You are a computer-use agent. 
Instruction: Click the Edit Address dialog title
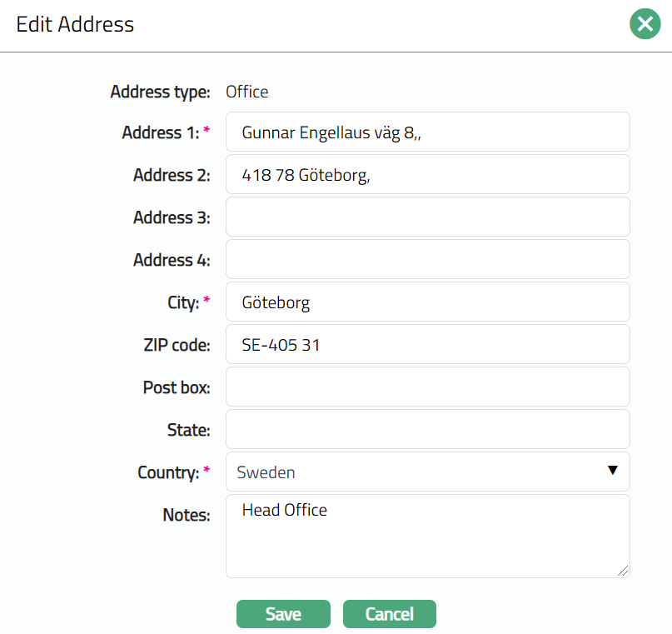(x=75, y=24)
